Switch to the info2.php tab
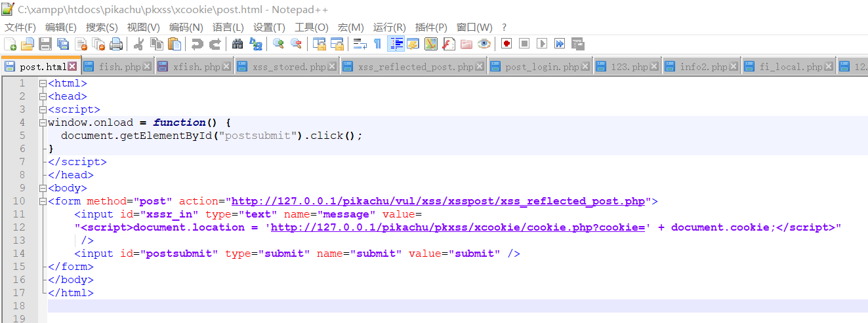Screen dimensions: 868x323 [701, 67]
